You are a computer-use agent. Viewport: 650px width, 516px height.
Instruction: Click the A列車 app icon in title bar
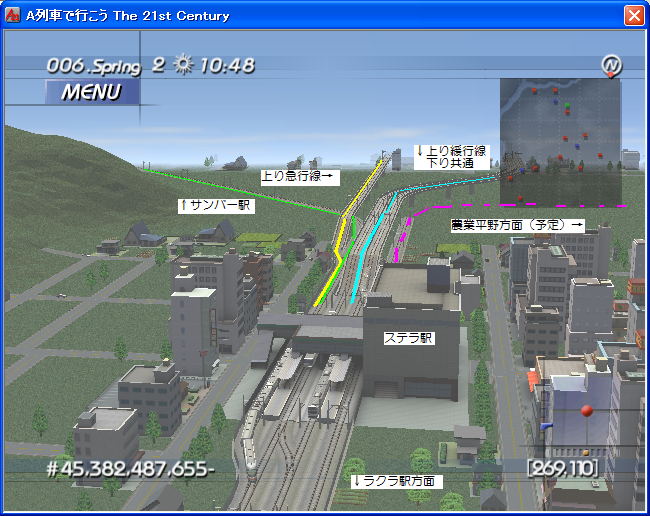click(12, 15)
